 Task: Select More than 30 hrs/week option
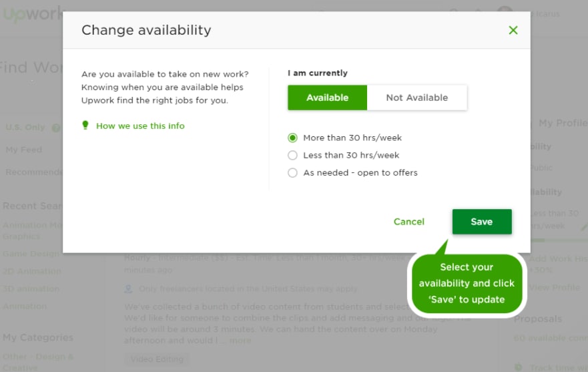292,138
